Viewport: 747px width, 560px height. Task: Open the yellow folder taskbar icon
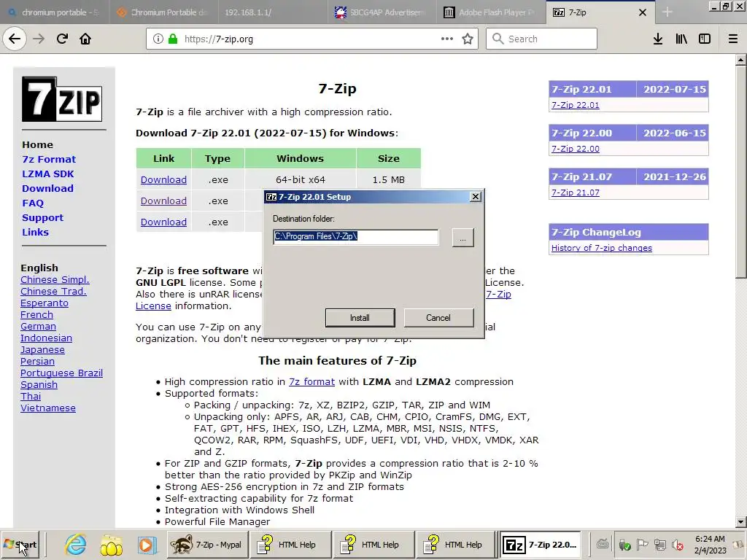111,544
